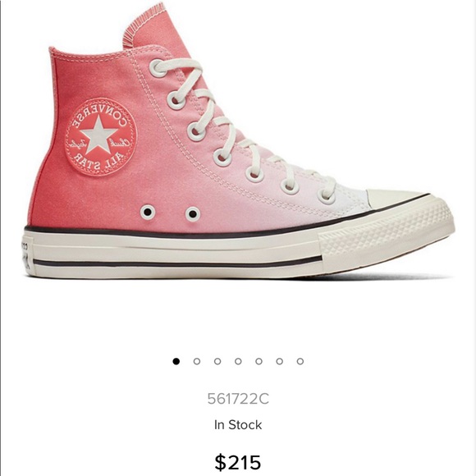This screenshot has height=476, width=476.
Task: Click the In Stock status text
Action: [238, 424]
